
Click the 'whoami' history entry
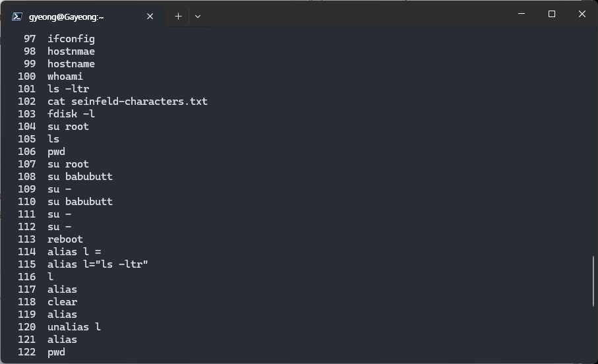(x=65, y=76)
